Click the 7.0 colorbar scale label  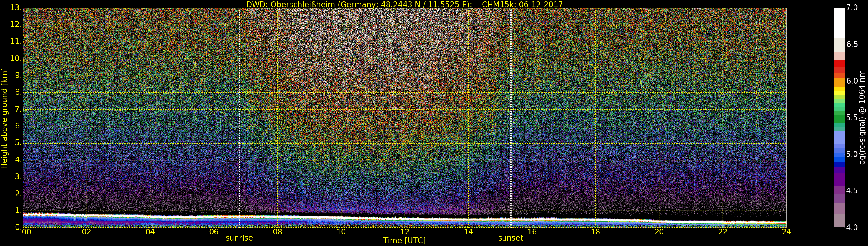(x=852, y=8)
